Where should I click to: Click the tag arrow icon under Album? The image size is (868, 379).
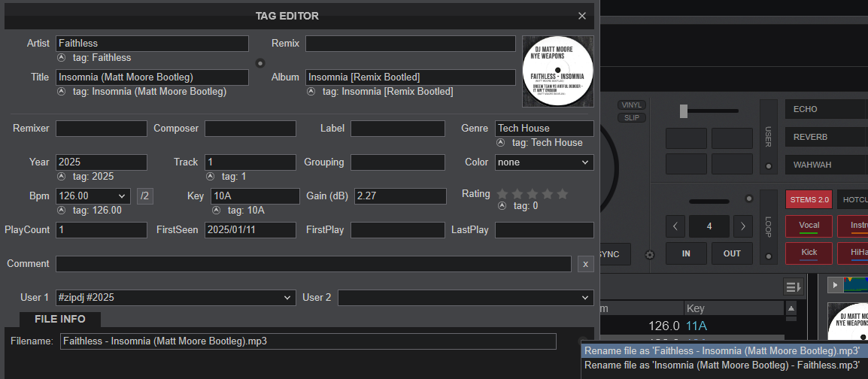coord(311,92)
